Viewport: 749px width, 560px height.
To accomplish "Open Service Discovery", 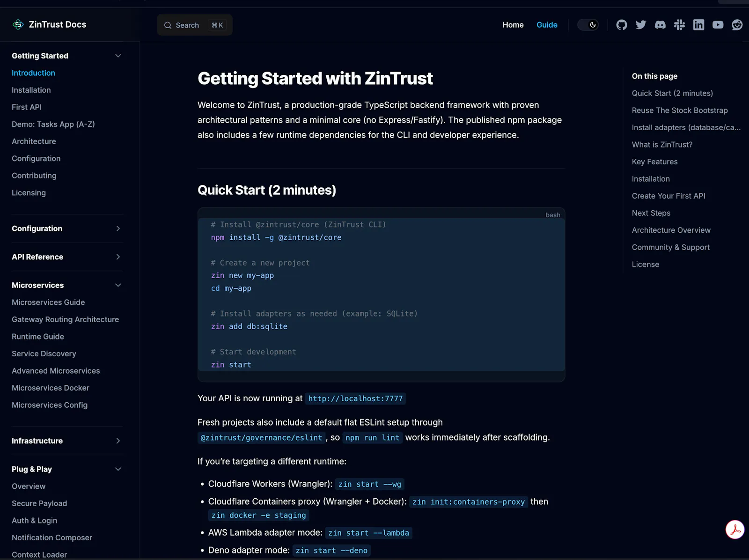I will point(44,354).
